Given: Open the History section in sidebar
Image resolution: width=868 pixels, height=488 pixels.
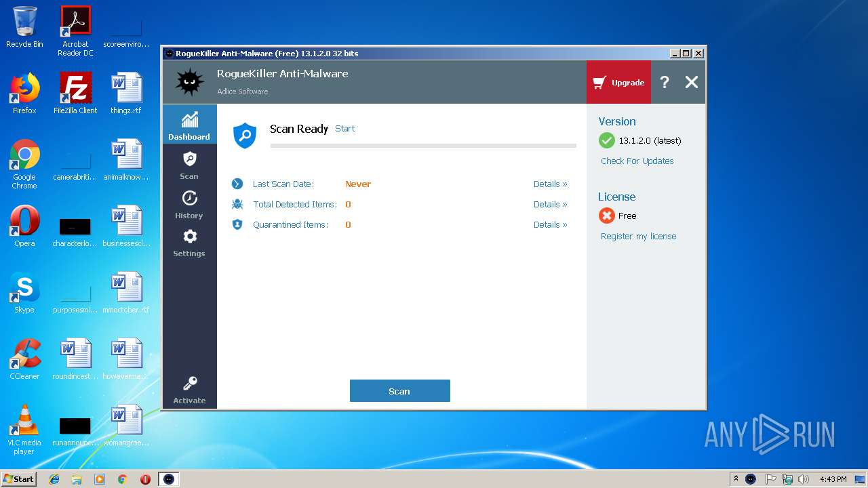Looking at the screenshot, I should click(189, 204).
